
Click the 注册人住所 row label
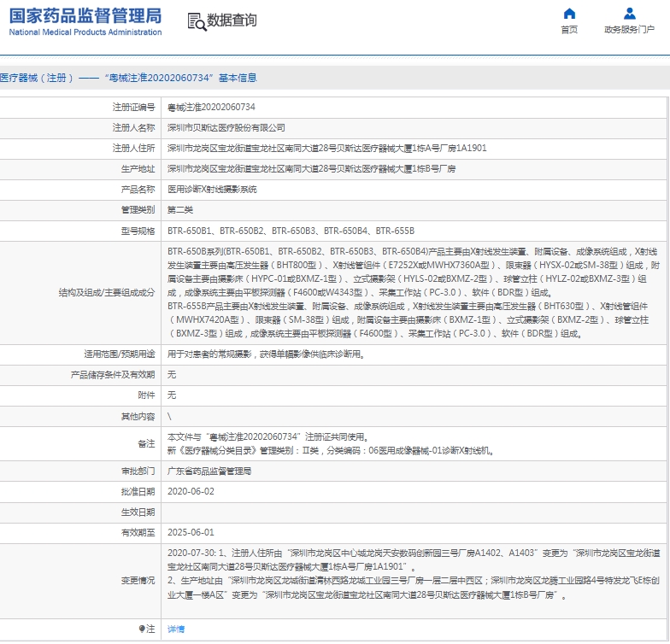tap(133, 149)
